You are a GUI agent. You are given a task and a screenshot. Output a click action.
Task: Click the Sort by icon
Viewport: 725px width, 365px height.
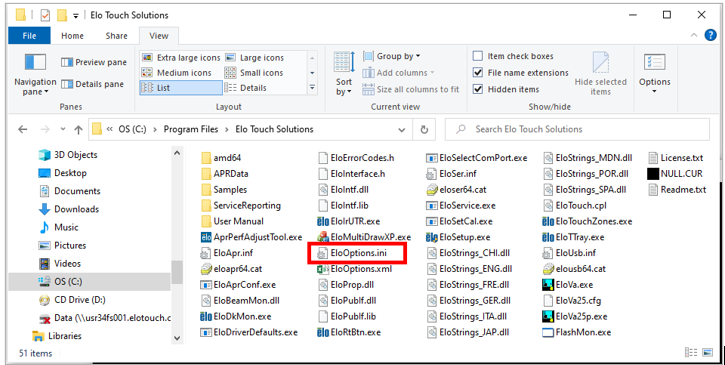coord(344,62)
